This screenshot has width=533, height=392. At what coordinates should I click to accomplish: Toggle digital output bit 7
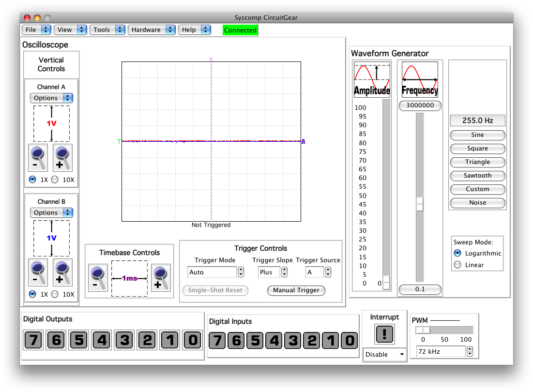point(33,340)
